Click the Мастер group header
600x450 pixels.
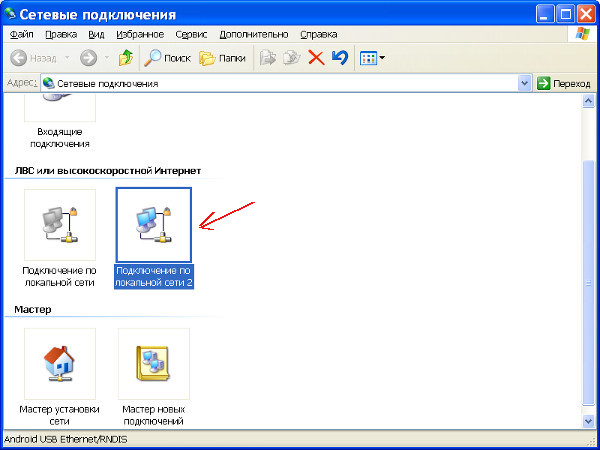pyautogui.click(x=33, y=309)
